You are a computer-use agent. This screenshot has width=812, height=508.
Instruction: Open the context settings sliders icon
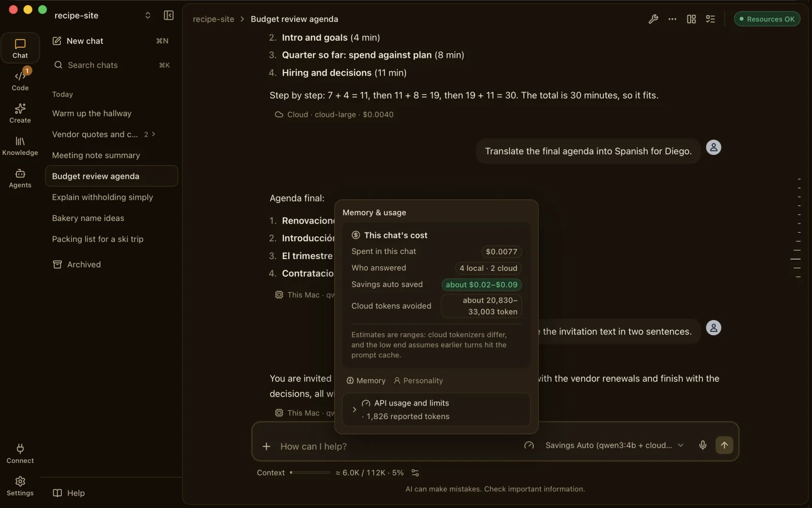[x=415, y=473]
